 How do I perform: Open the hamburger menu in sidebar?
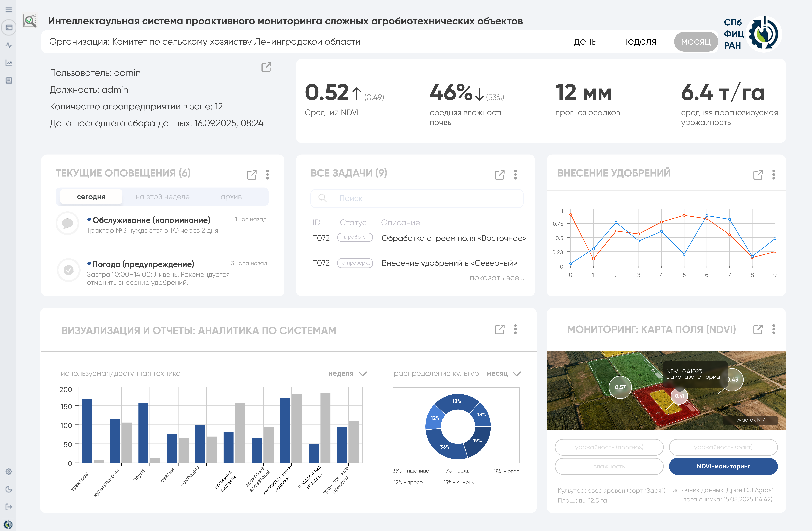coord(9,10)
